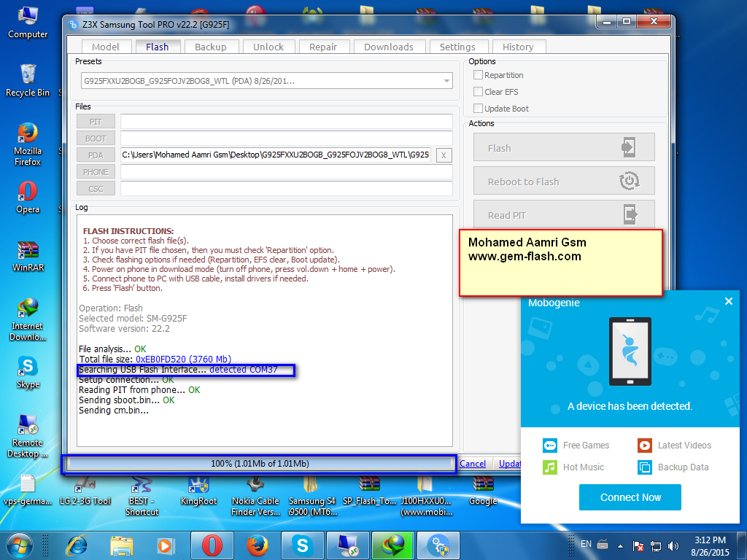This screenshot has width=747, height=560.
Task: Launch KingRoot from the desktop
Action: tap(198, 491)
